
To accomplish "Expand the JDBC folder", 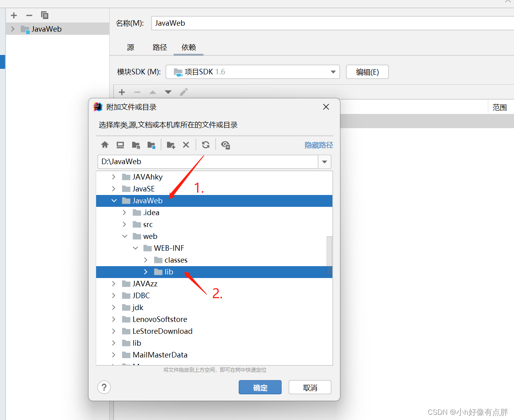I will [x=114, y=295].
